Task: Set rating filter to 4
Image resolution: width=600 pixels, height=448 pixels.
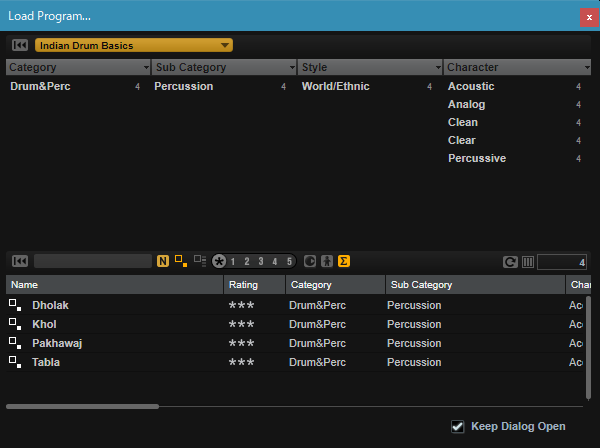Action: 275,262
